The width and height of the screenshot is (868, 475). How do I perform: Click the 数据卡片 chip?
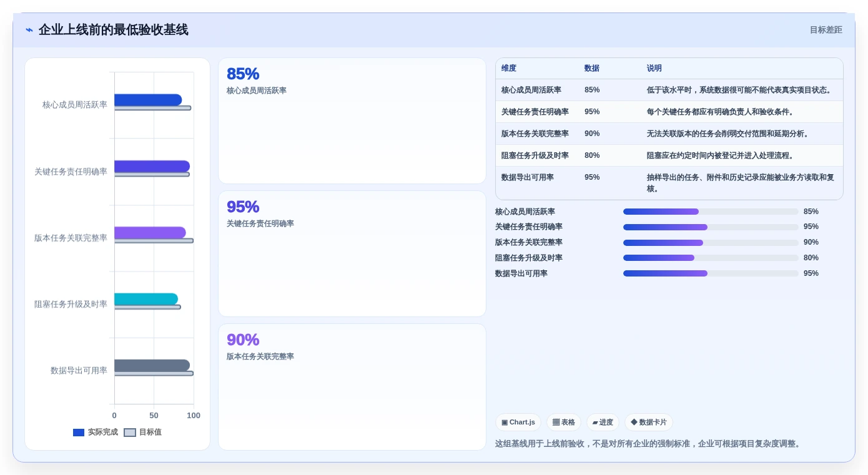pos(649,423)
